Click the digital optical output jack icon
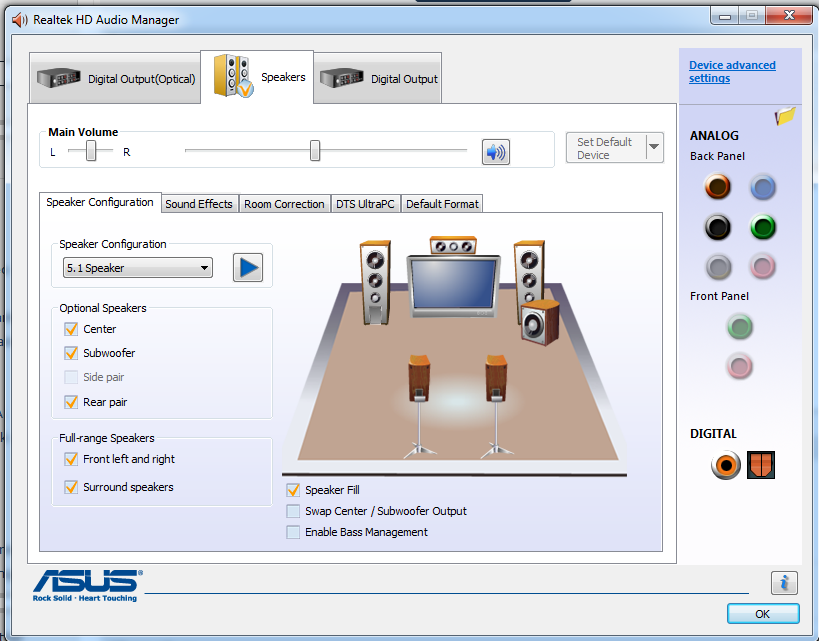The width and height of the screenshot is (819, 641). (760, 464)
